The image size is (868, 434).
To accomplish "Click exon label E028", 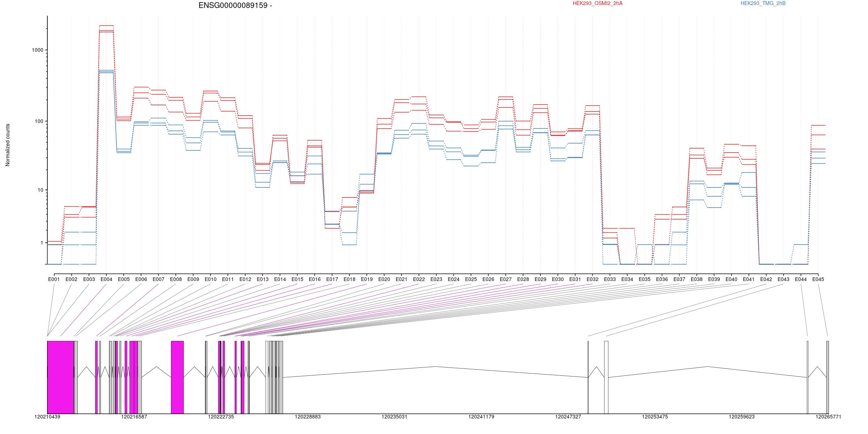I will pyautogui.click(x=523, y=279).
